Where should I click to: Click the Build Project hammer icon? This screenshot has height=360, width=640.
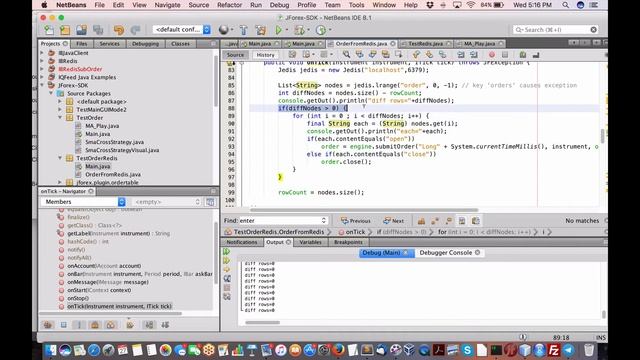pos(244,30)
